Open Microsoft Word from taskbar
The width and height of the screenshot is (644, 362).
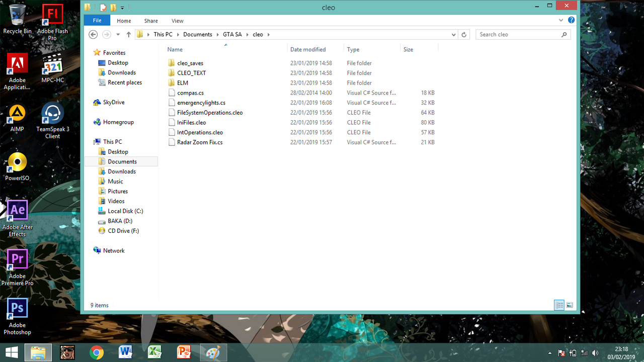coord(126,352)
